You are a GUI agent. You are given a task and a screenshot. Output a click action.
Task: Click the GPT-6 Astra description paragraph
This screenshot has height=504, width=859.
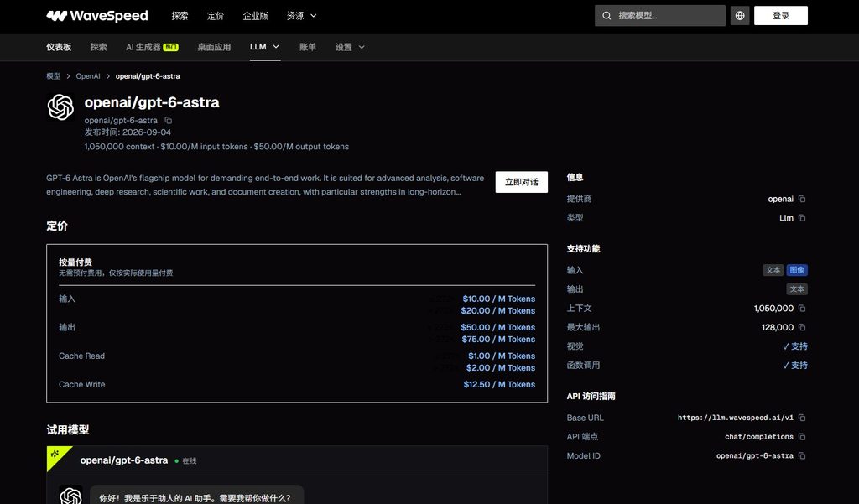pos(265,185)
